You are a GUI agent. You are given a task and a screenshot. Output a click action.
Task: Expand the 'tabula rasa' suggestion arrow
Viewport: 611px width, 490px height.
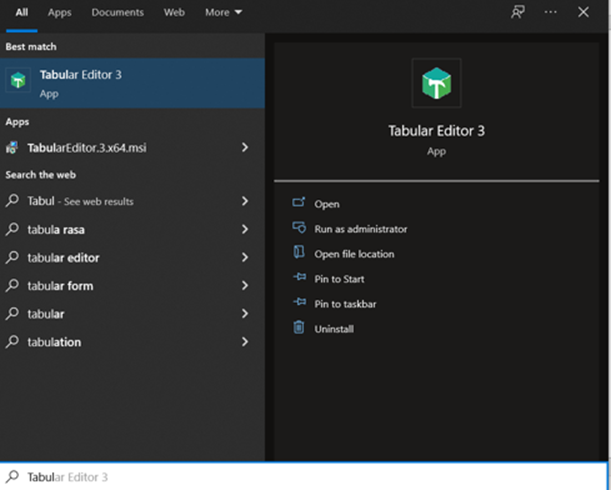(x=245, y=229)
